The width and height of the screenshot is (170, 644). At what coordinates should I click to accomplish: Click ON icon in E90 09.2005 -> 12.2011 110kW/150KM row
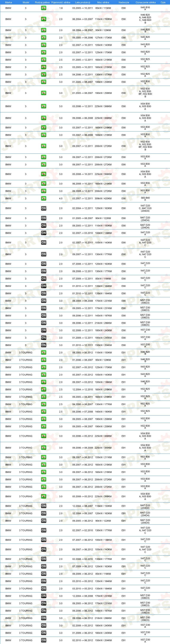(x=43, y=226)
